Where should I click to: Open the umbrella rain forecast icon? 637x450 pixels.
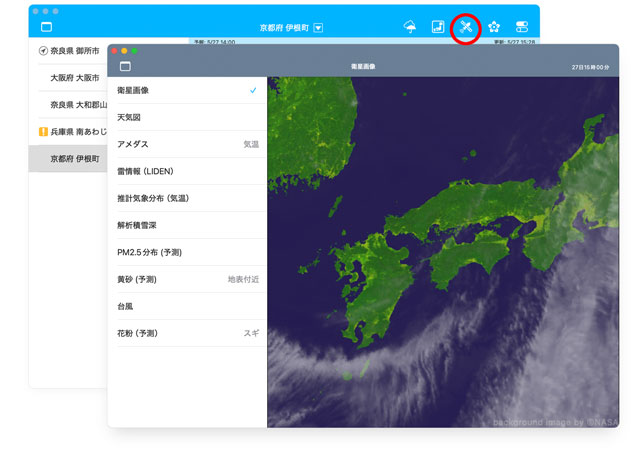[410, 27]
